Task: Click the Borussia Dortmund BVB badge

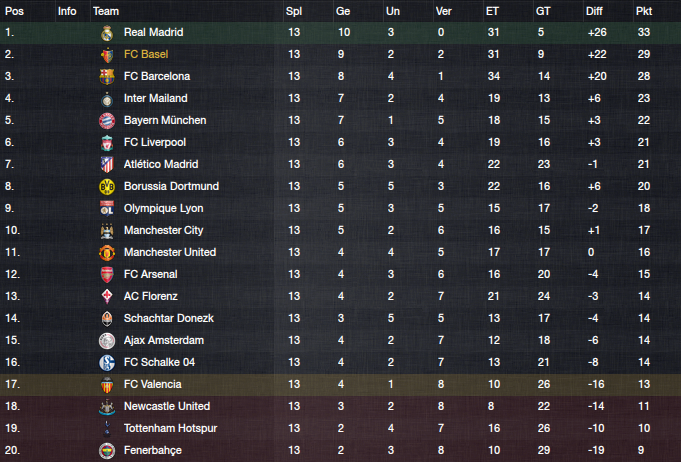Action: [x=107, y=187]
